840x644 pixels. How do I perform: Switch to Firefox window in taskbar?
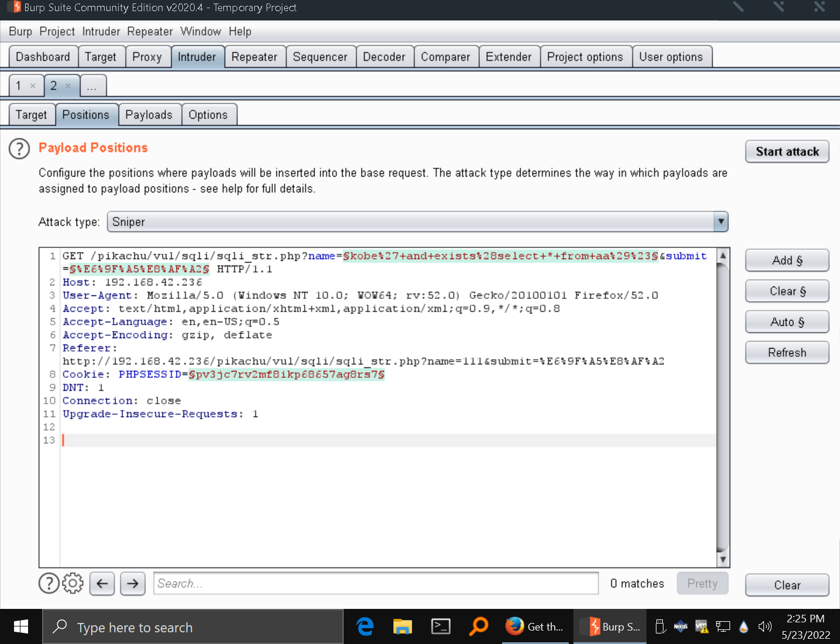click(535, 627)
